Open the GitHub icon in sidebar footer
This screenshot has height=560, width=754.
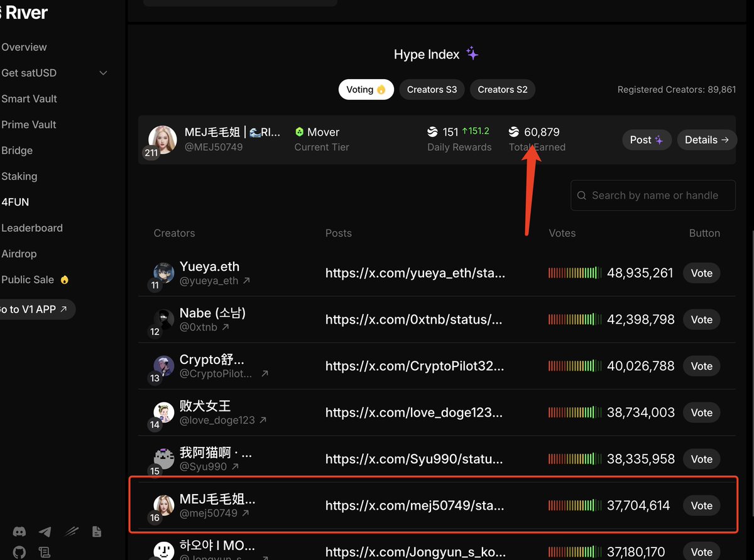pyautogui.click(x=19, y=552)
